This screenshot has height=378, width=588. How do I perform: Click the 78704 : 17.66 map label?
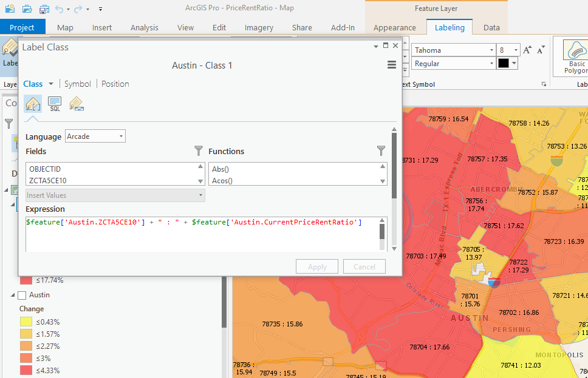click(429, 347)
